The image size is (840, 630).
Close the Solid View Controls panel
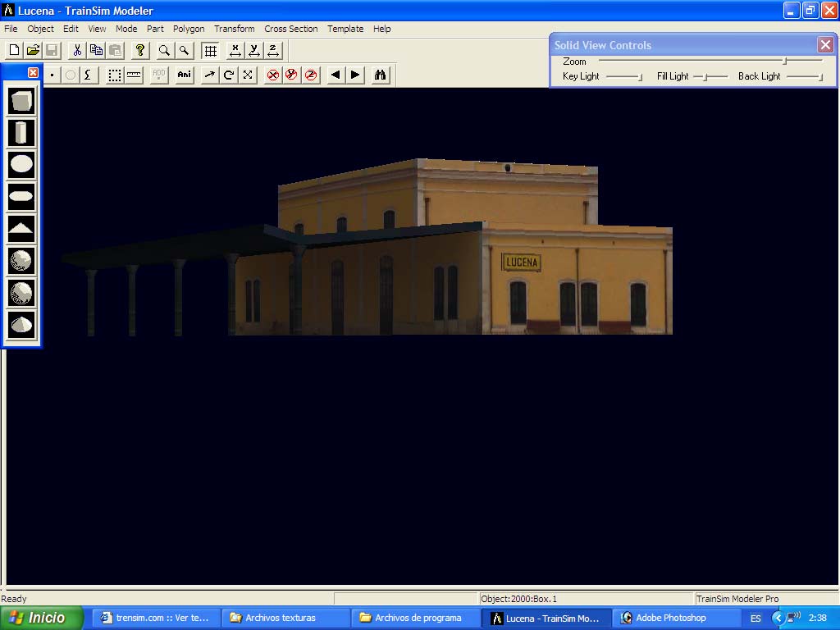(x=825, y=45)
